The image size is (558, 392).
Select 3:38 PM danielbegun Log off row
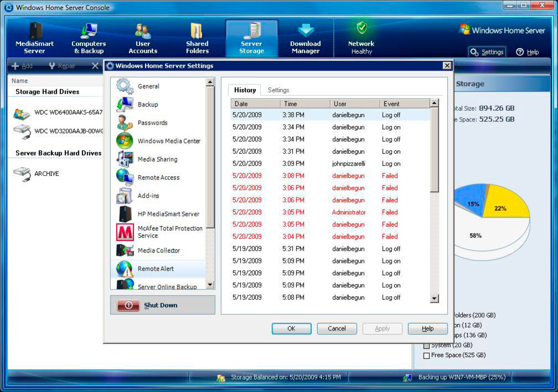[x=330, y=115]
